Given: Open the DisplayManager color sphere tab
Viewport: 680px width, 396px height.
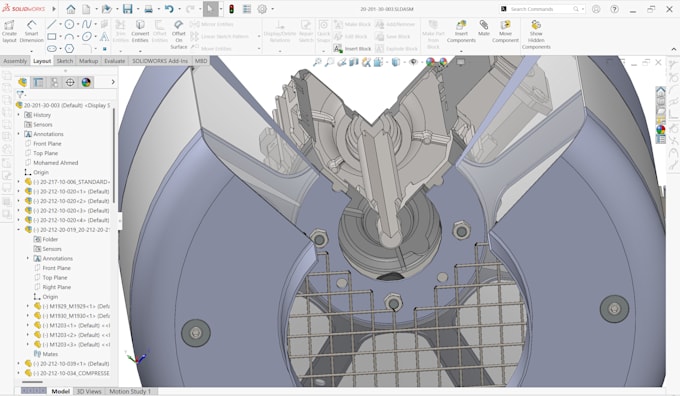Looking at the screenshot, I should [86, 82].
